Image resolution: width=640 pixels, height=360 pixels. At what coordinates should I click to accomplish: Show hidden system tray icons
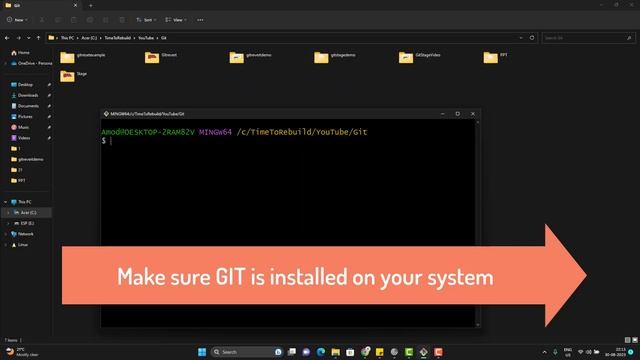pyautogui.click(x=544, y=352)
